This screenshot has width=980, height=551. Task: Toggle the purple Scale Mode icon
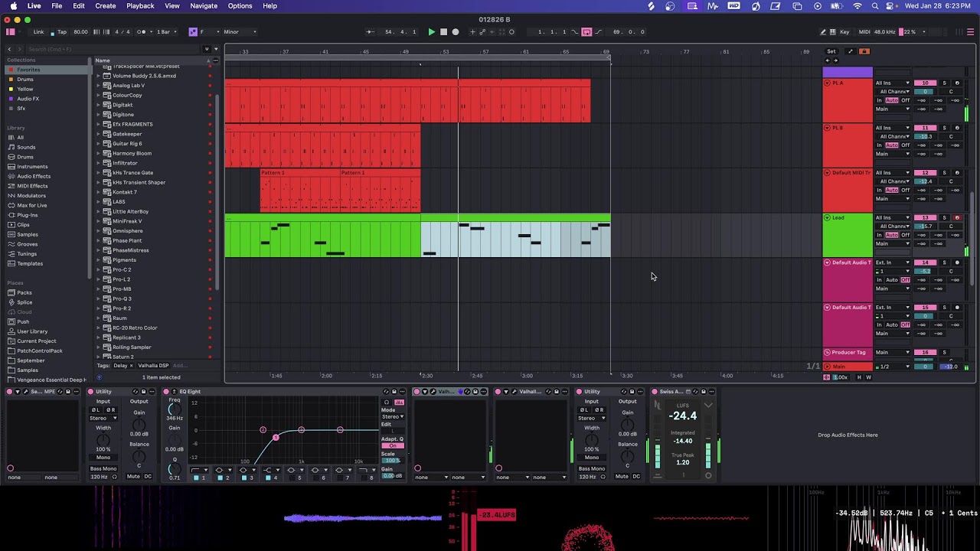(193, 32)
